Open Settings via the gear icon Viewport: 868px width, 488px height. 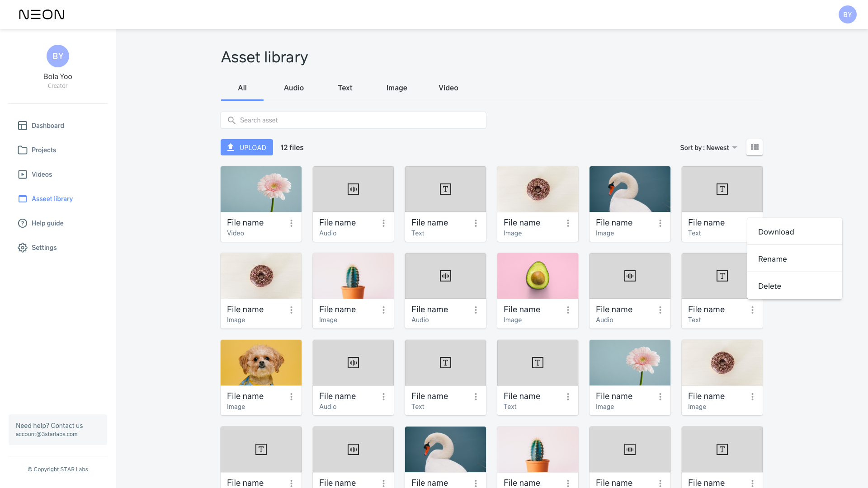[x=23, y=248]
